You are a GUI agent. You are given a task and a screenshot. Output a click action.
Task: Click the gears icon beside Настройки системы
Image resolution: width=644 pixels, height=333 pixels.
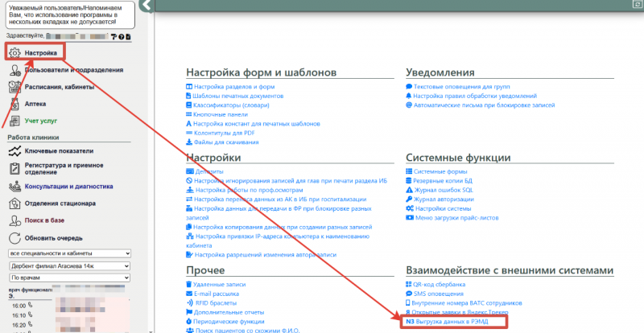(x=410, y=208)
